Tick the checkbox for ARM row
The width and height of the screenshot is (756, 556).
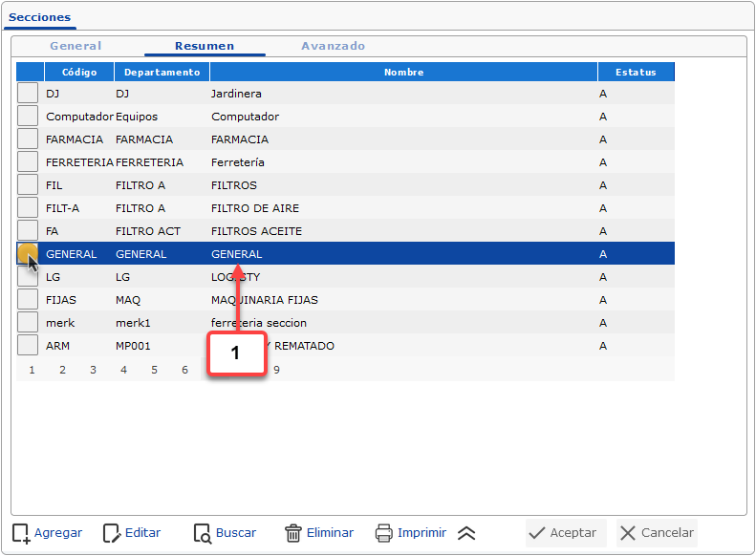(28, 346)
